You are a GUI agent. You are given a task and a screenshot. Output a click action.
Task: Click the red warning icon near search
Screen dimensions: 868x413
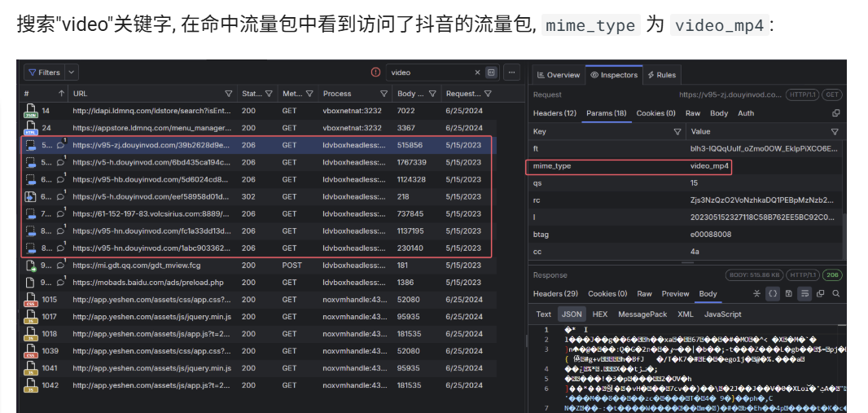(x=375, y=72)
